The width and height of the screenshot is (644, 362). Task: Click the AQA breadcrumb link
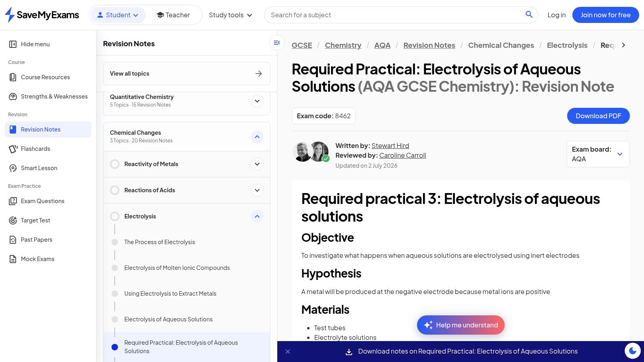382,45
